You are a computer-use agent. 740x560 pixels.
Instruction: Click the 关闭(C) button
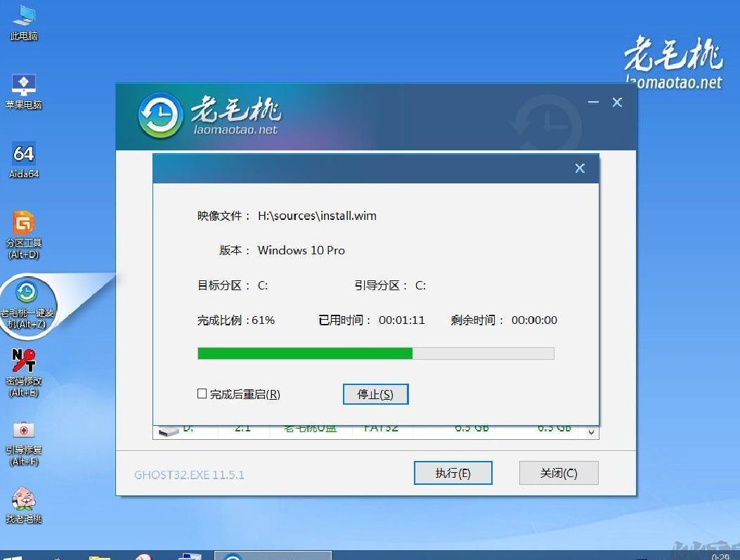coord(559,473)
